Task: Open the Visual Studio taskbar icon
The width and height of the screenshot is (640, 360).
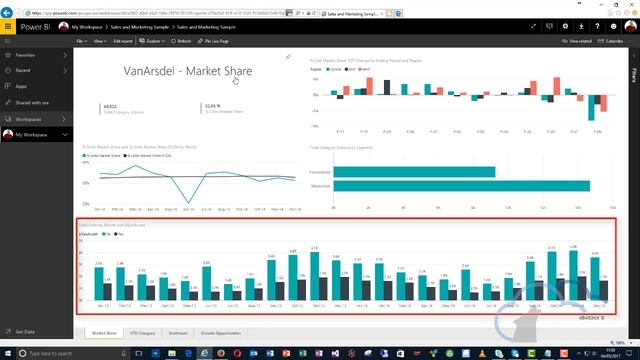Action: [x=335, y=353]
